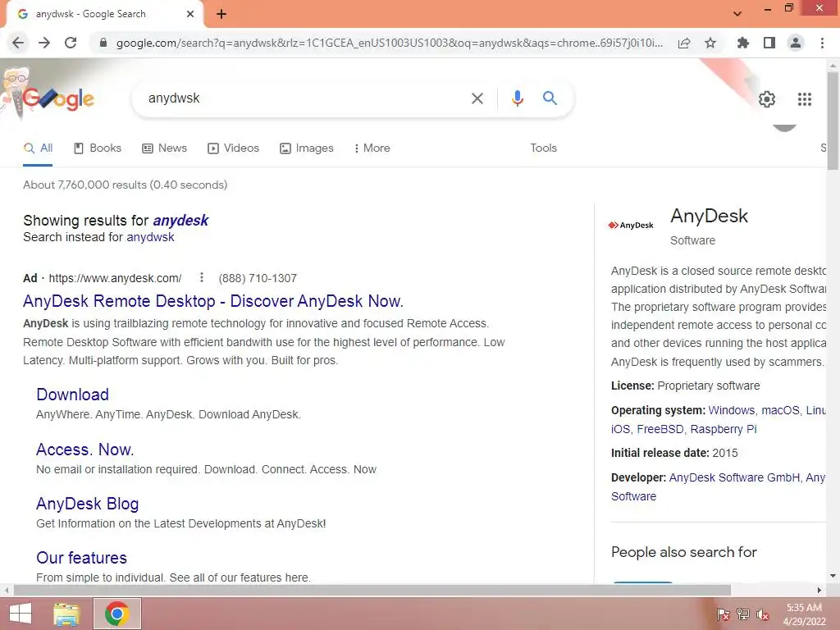Click the scroll right arrow

pyautogui.click(x=819, y=591)
